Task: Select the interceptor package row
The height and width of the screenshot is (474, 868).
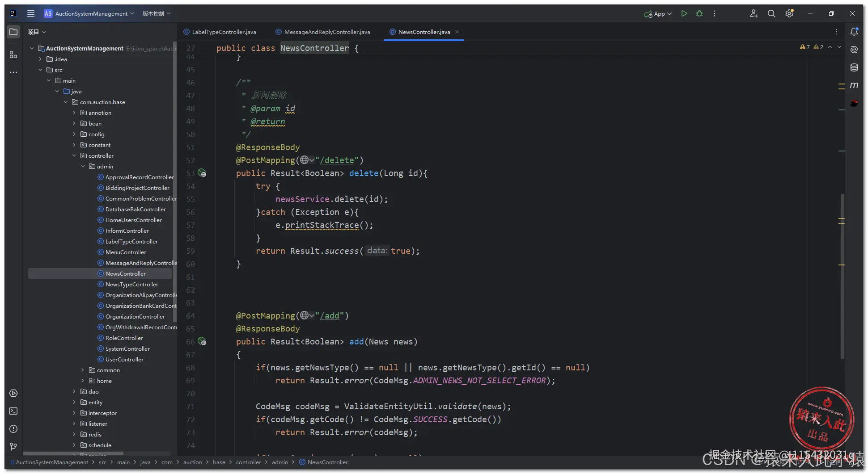Action: (x=102, y=413)
